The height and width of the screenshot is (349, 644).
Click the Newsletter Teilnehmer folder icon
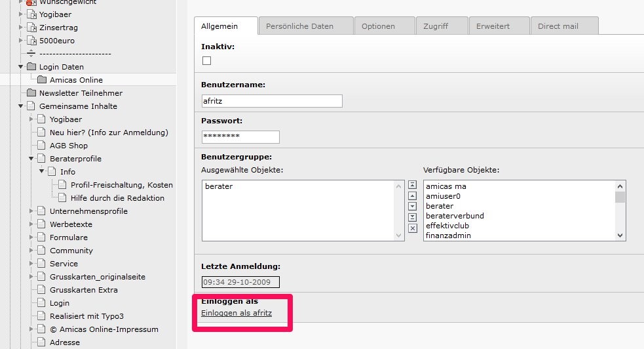click(x=31, y=93)
